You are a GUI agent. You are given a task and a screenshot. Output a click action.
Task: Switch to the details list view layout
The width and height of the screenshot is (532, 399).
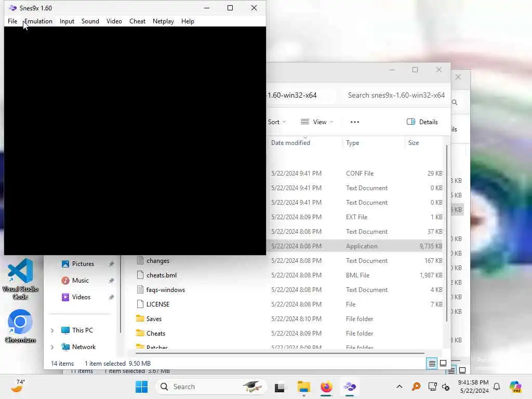click(432, 363)
